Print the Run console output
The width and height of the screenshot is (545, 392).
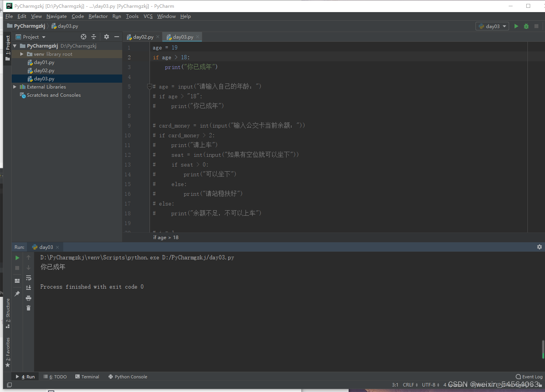[28, 298]
